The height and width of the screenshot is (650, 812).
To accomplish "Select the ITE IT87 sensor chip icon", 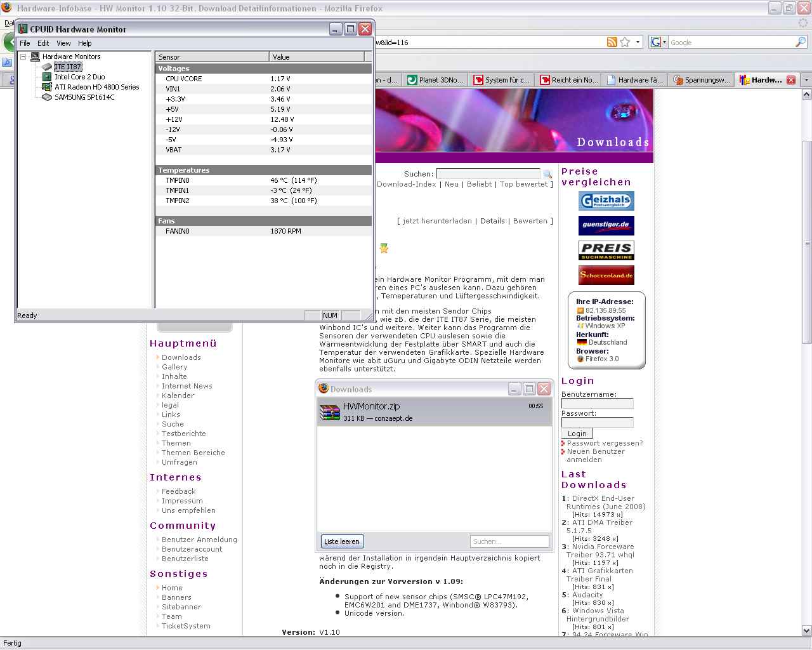I will click(x=47, y=67).
